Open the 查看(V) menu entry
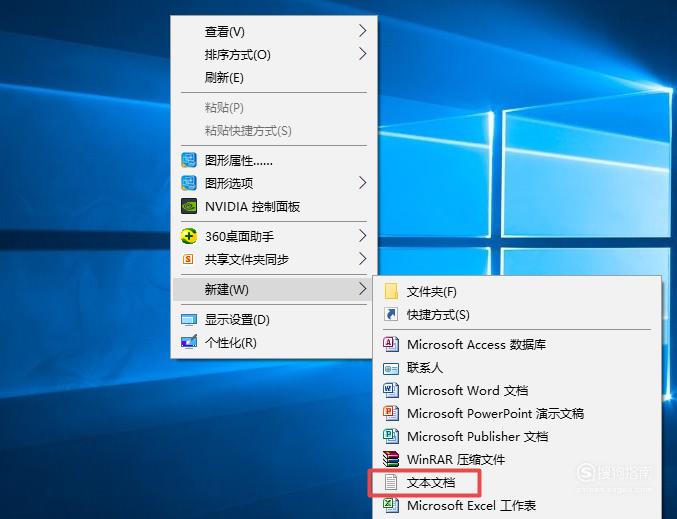This screenshot has width=677, height=519. pos(273,31)
